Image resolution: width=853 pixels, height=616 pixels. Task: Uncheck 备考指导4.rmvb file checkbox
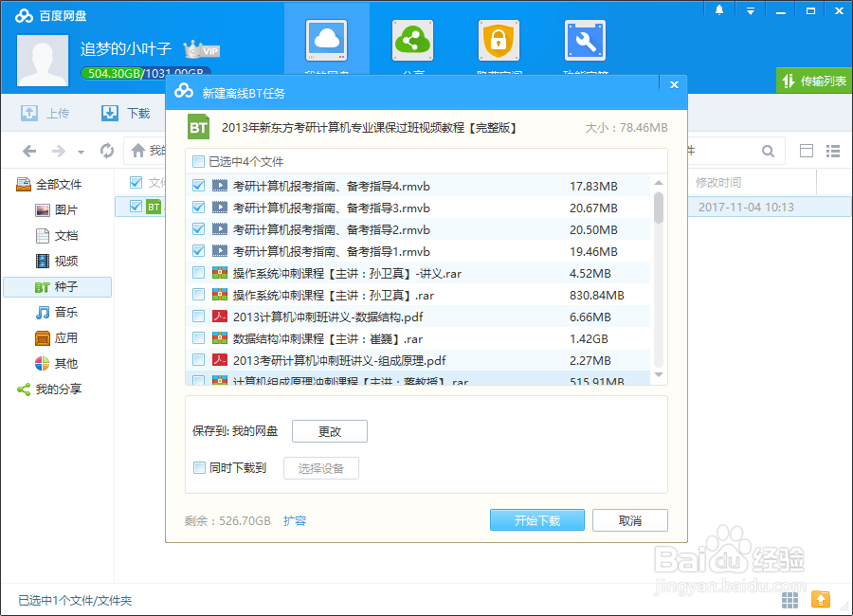click(199, 186)
